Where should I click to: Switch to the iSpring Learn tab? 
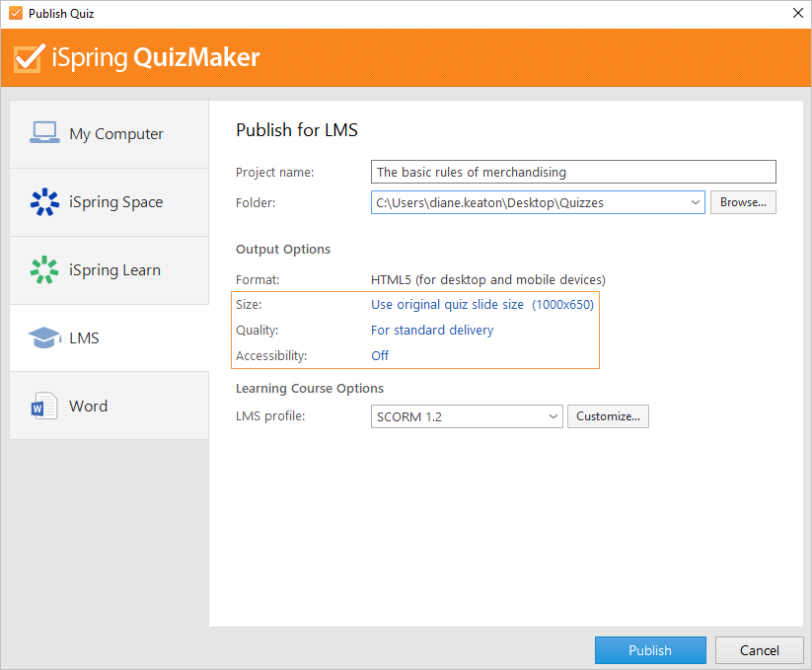110,269
